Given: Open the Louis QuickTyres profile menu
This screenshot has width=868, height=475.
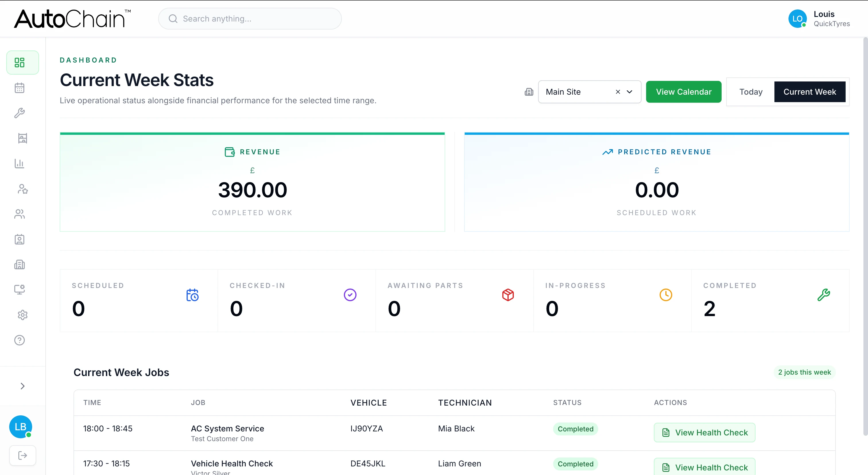Looking at the screenshot, I should pyautogui.click(x=819, y=19).
